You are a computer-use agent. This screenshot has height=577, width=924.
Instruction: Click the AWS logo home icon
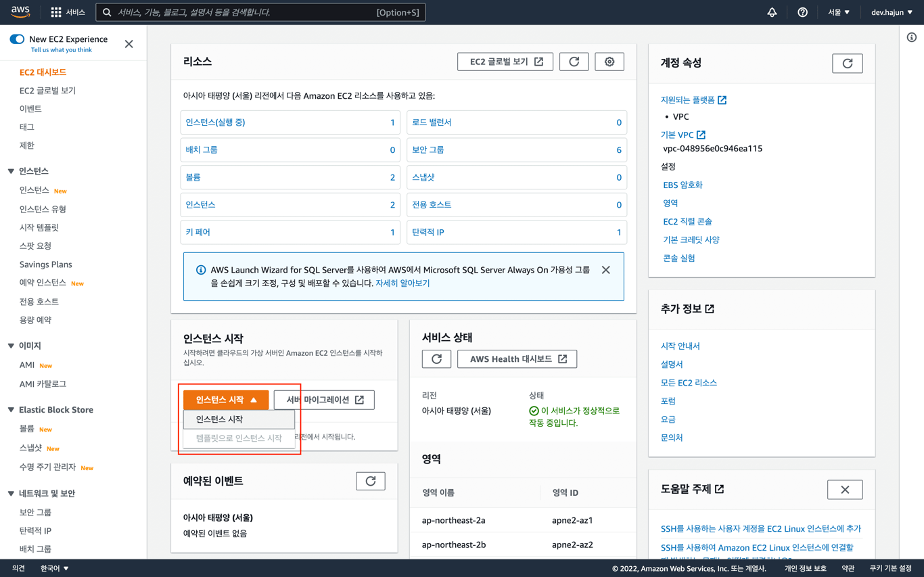20,12
